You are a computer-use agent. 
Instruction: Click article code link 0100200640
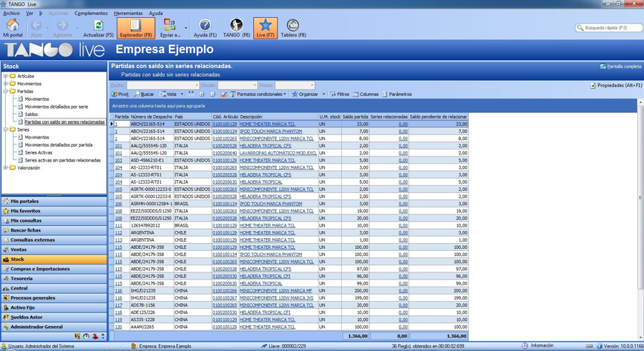click(x=225, y=153)
